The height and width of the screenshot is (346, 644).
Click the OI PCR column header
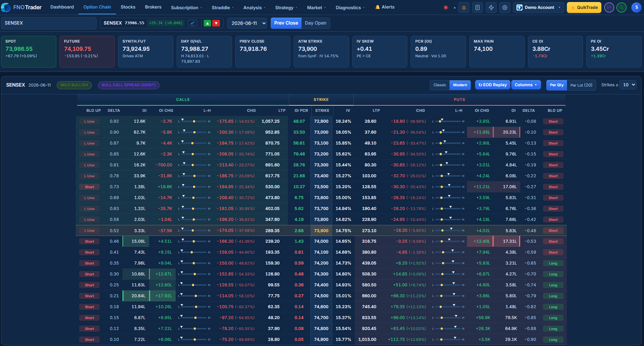(301, 110)
